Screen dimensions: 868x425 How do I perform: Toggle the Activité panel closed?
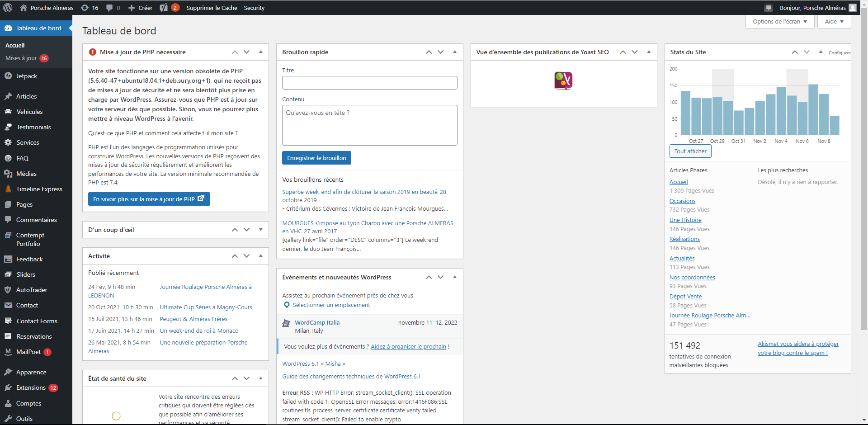point(261,256)
